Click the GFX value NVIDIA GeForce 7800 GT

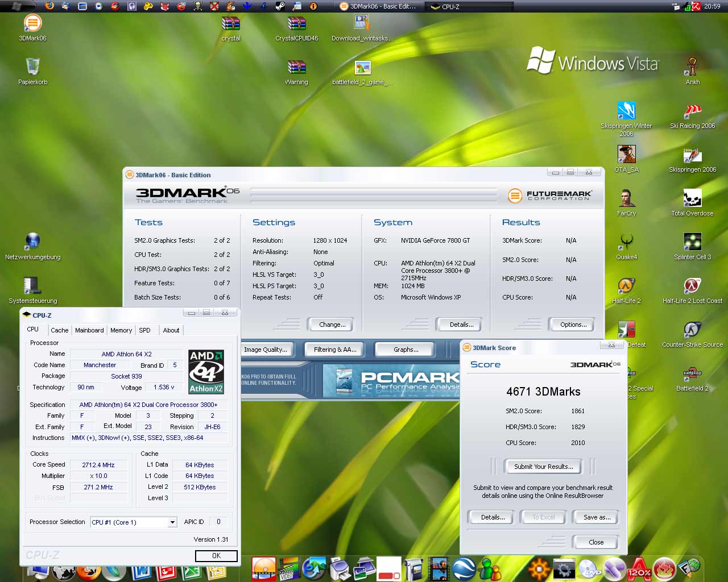pos(436,240)
